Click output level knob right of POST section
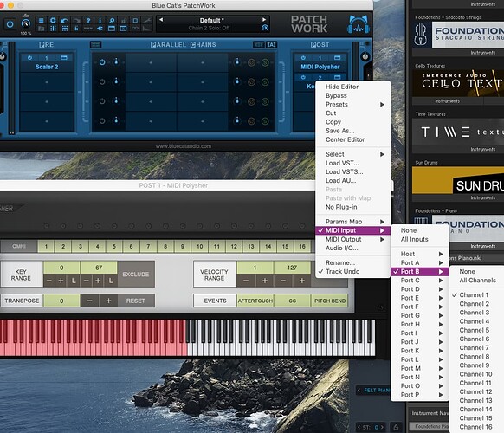Screen dimensions: 504x433 pyautogui.click(x=365, y=56)
